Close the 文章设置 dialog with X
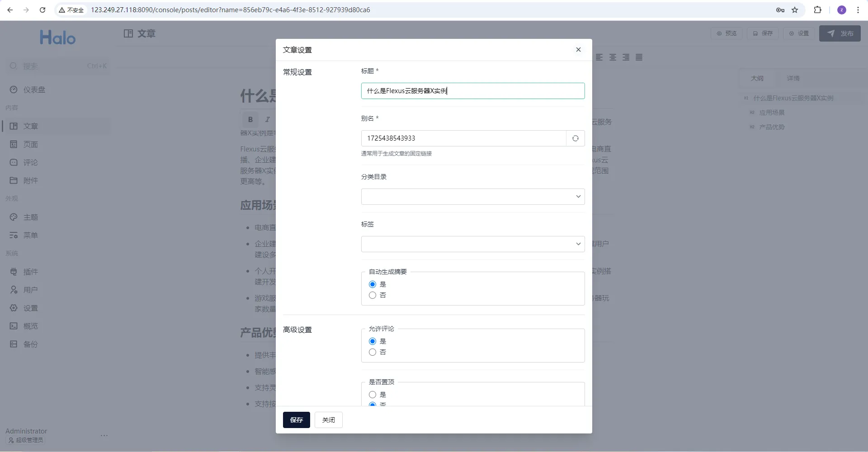The image size is (868, 452). 578,50
